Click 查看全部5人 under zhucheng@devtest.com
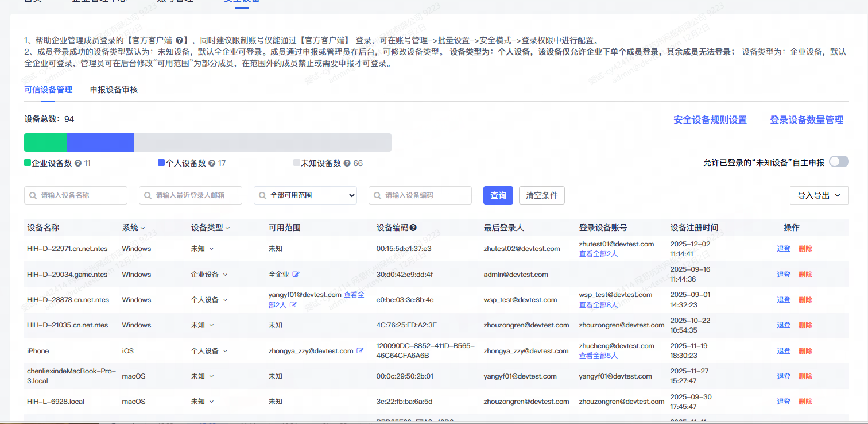The image size is (868, 424). click(x=598, y=356)
